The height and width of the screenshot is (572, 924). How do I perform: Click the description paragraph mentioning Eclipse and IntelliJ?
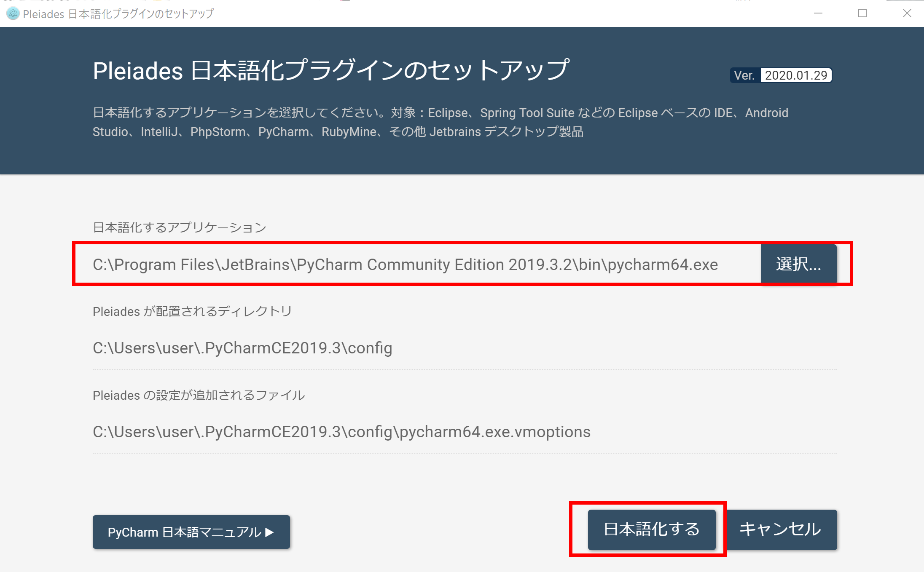pos(440,122)
